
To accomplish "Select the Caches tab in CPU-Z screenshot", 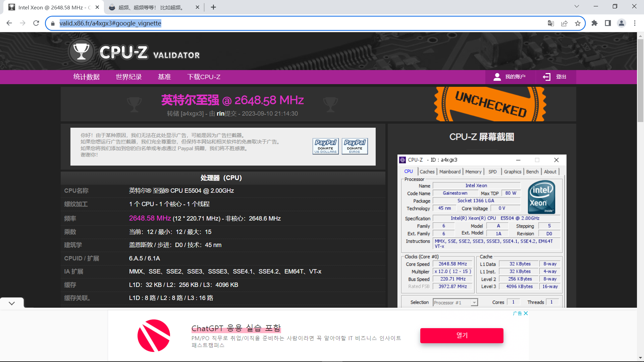I will 427,172.
